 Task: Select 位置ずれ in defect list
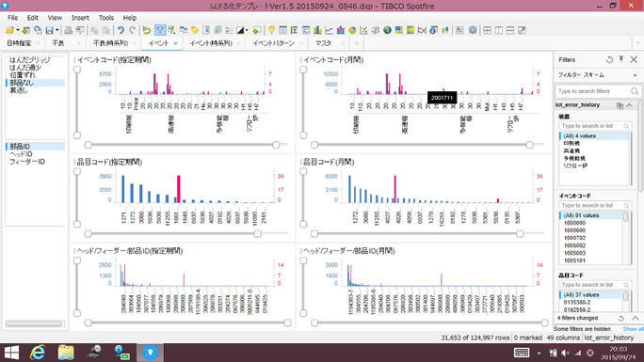23,75
